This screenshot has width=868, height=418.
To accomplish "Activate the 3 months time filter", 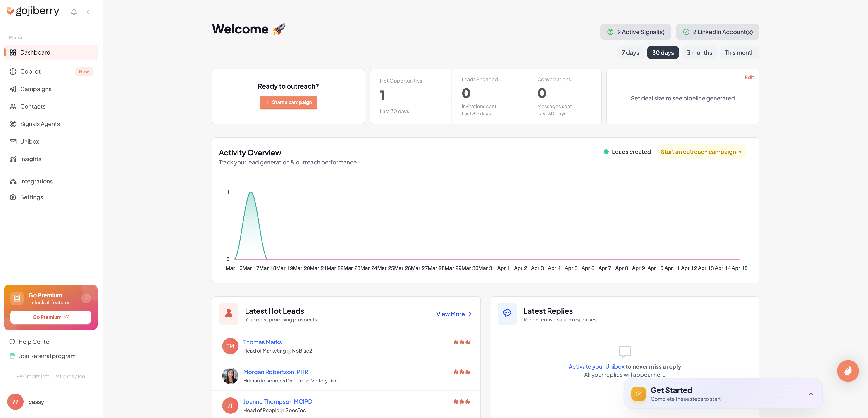I will pos(699,52).
